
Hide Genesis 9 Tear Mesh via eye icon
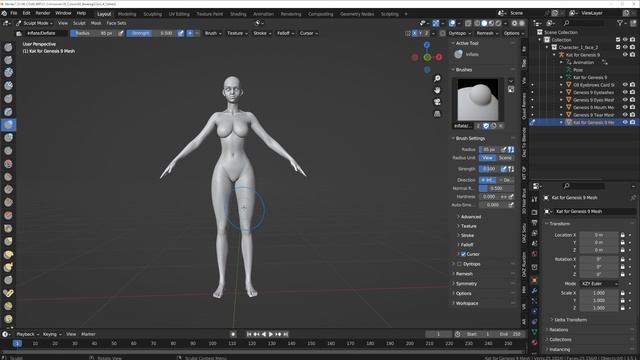(x=625, y=115)
